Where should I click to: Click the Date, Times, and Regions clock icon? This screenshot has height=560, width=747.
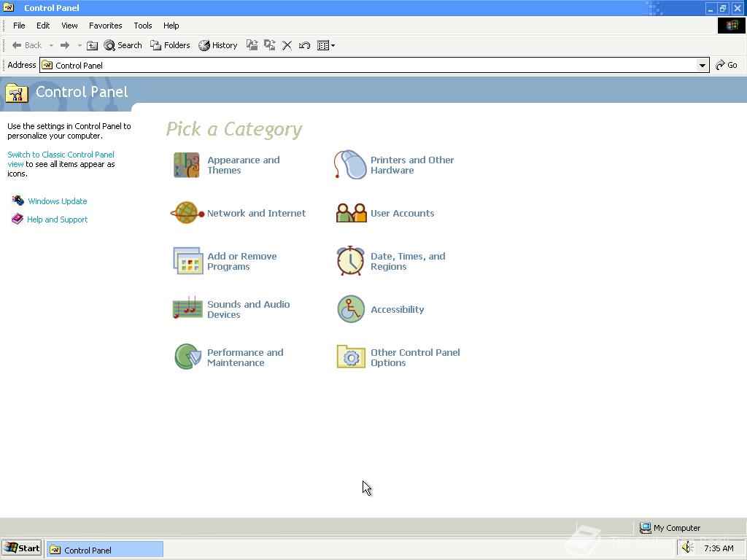tap(351, 260)
